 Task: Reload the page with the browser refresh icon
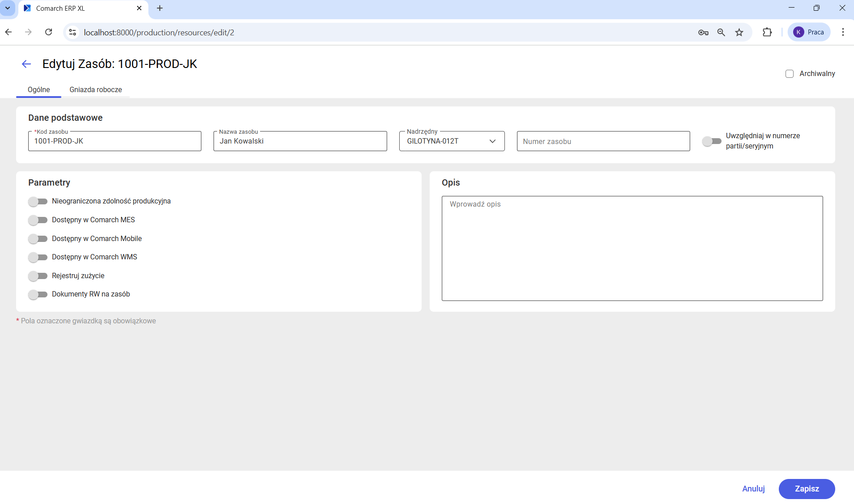click(x=49, y=32)
